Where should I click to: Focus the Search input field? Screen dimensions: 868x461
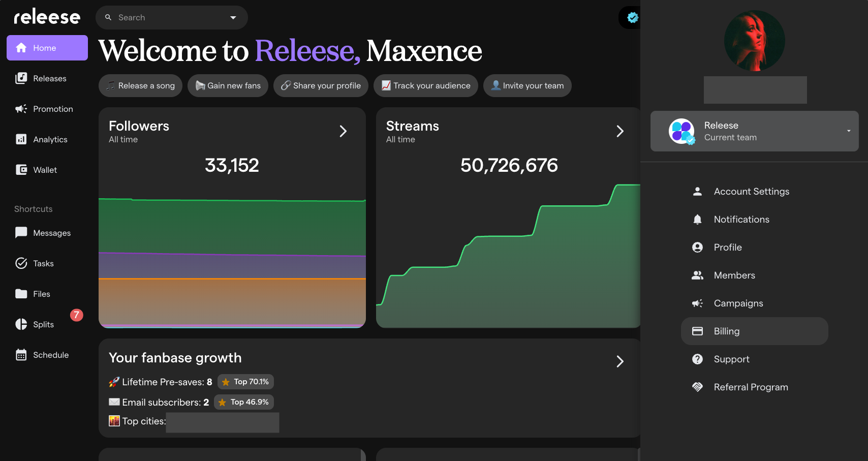(172, 17)
